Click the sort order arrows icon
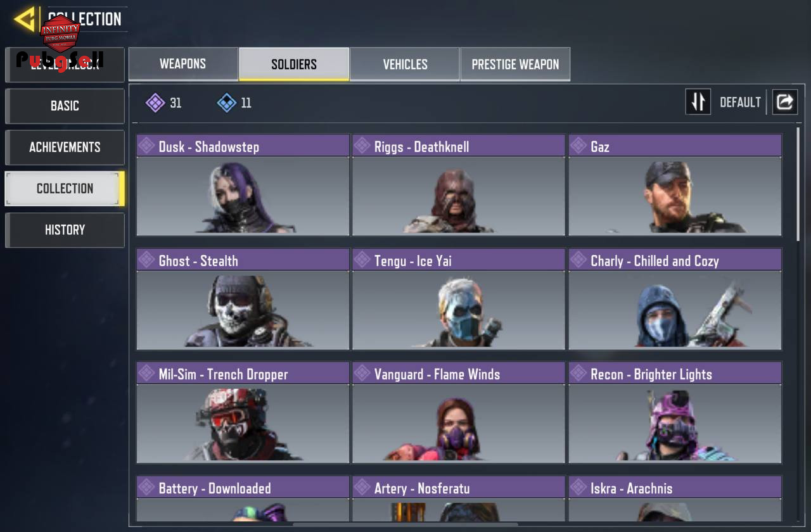 pyautogui.click(x=698, y=102)
